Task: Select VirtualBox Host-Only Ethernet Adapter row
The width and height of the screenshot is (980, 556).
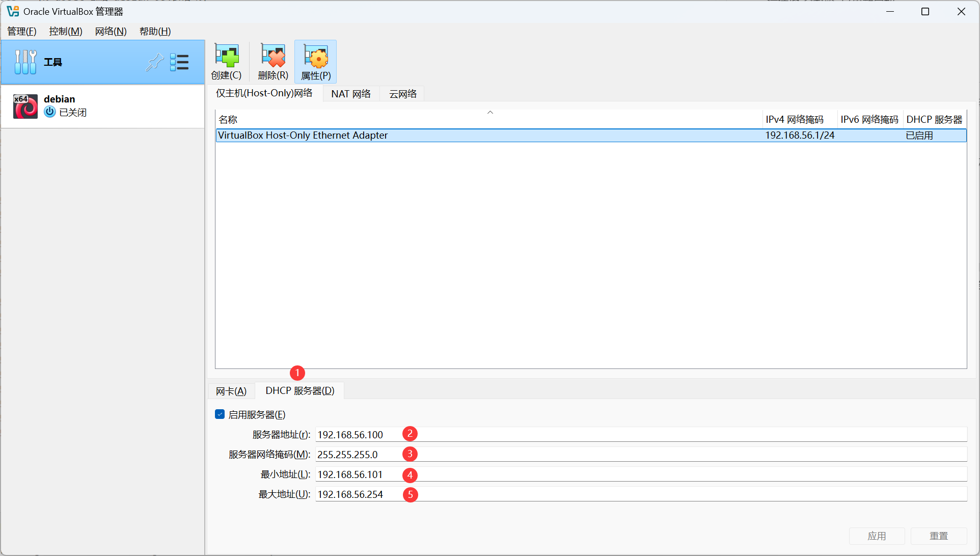Action: (591, 135)
